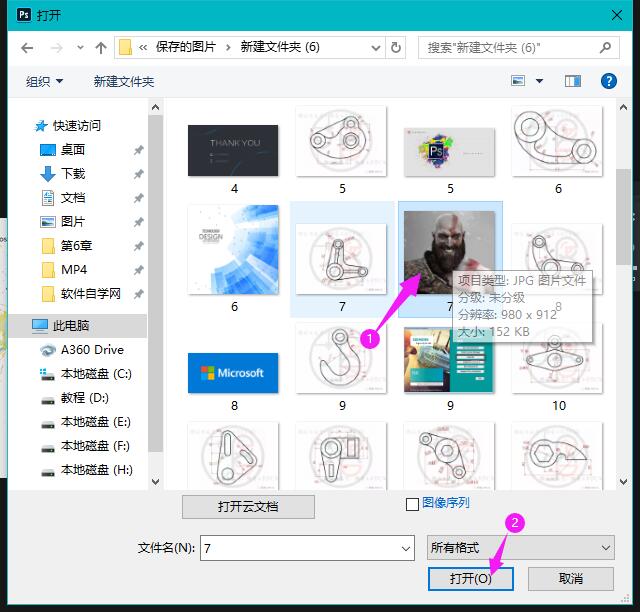
Task: Select the hook drawing thumbnail named 9
Action: pyautogui.click(x=341, y=358)
